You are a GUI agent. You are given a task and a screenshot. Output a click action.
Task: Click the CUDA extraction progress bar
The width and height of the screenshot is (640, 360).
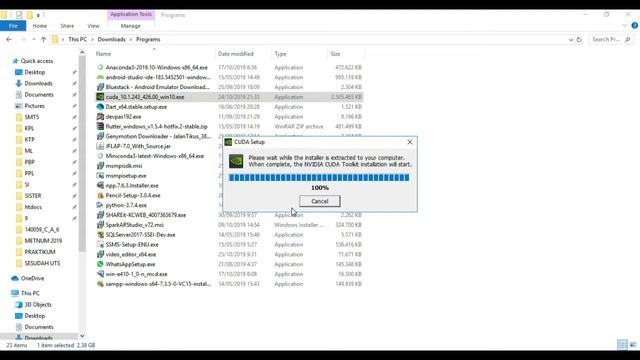tap(319, 178)
